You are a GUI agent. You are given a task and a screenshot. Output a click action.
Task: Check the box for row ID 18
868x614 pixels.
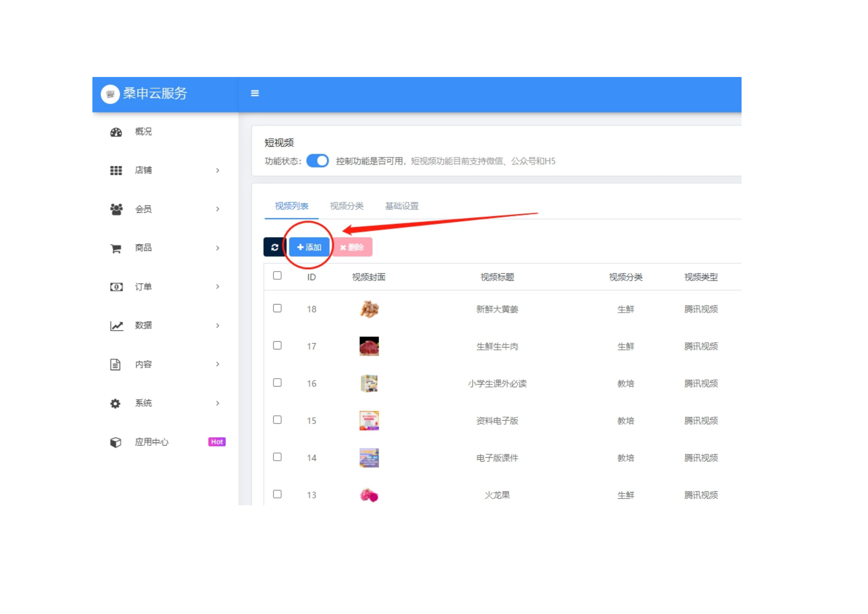pos(277,308)
